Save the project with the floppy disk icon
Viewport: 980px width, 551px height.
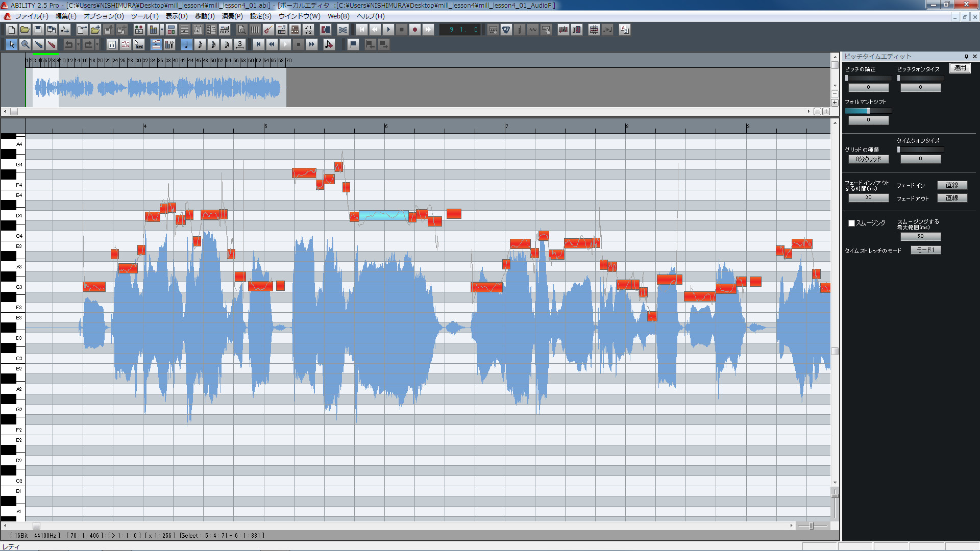(x=38, y=30)
